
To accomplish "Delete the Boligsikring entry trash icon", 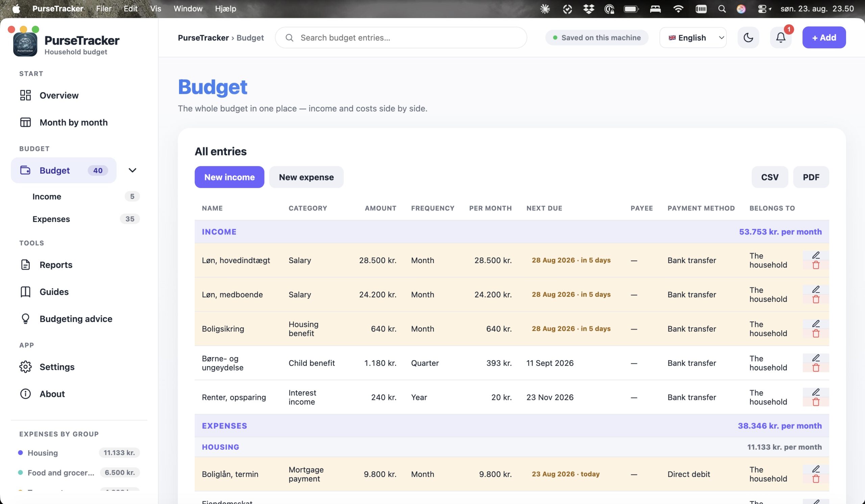I will [816, 334].
